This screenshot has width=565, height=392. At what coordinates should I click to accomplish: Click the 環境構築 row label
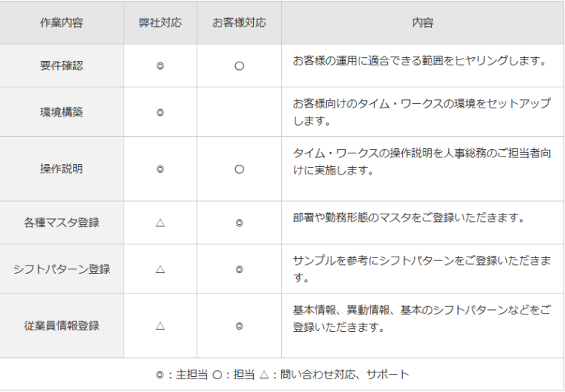[62, 113]
